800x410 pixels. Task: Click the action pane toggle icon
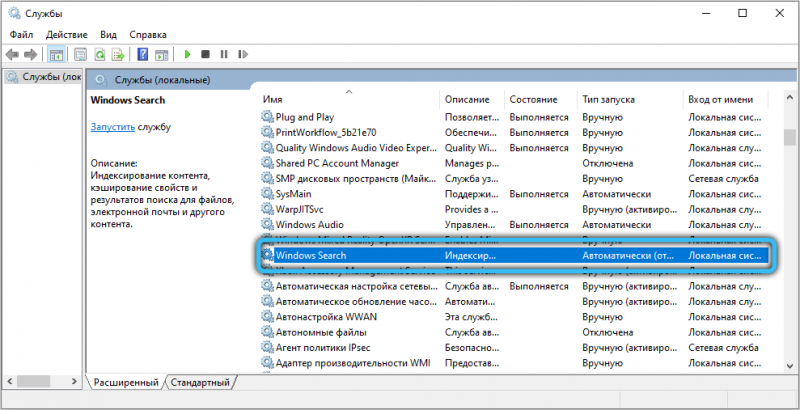[x=162, y=54]
